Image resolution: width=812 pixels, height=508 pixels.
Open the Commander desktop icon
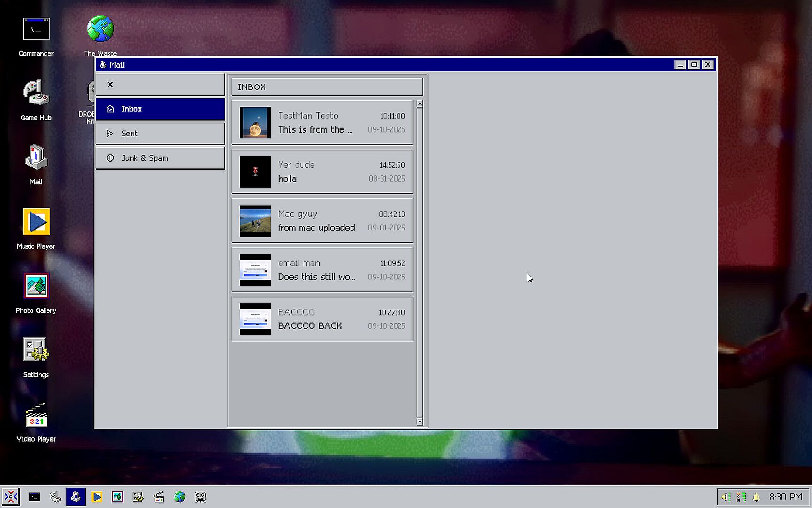point(36,30)
